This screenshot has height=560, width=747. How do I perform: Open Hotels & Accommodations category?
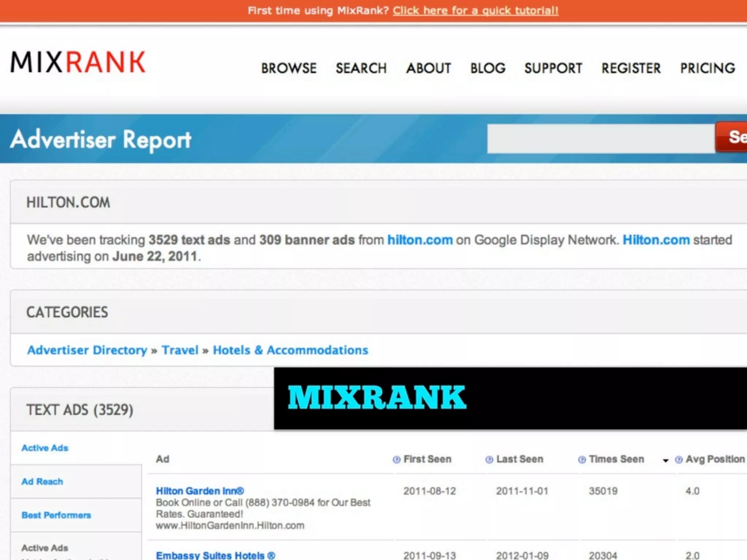(x=290, y=350)
